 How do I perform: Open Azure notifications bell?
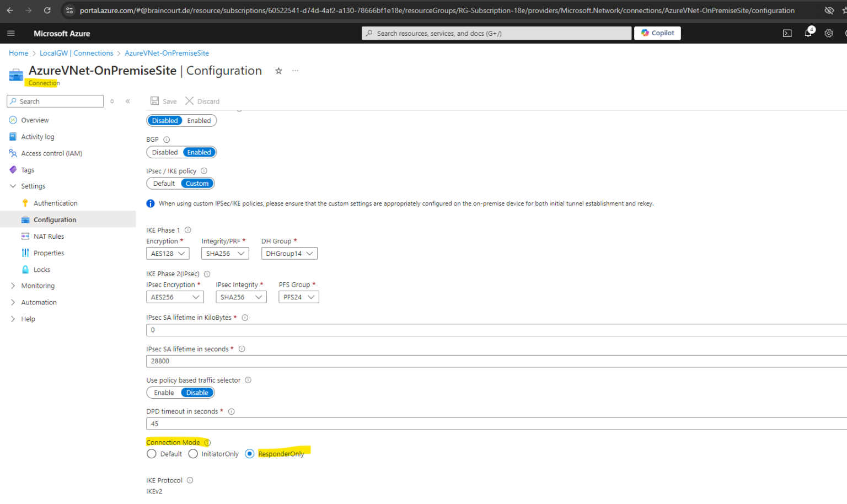coord(808,33)
